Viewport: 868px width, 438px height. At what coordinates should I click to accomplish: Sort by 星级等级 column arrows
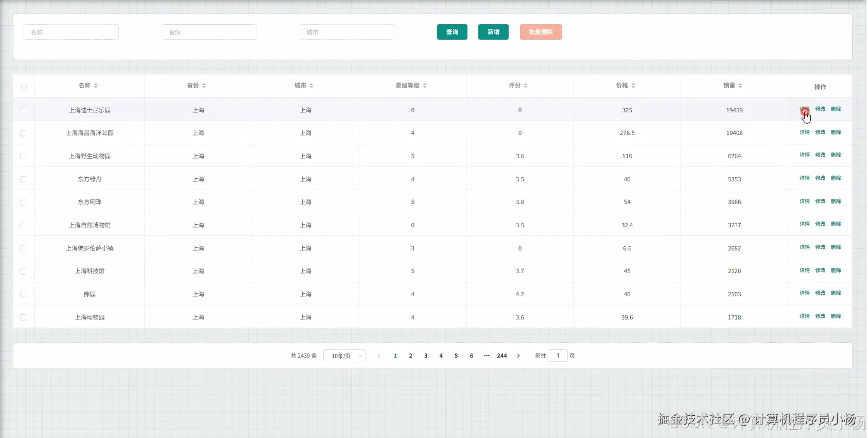click(425, 86)
